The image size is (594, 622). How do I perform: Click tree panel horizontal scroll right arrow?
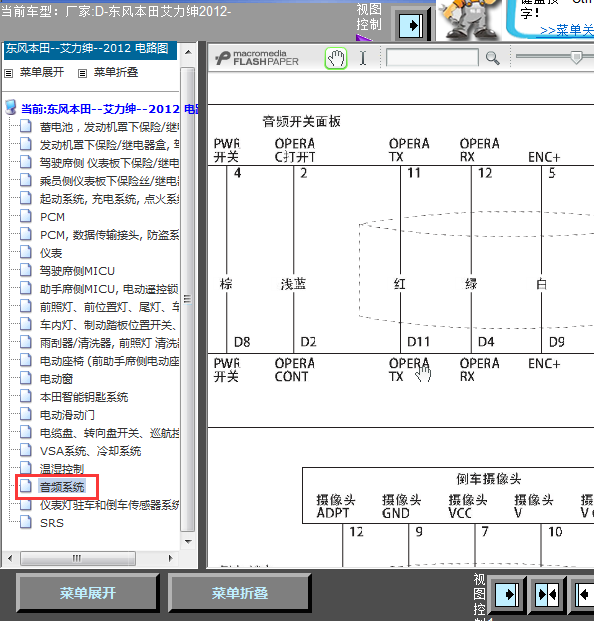(171, 558)
